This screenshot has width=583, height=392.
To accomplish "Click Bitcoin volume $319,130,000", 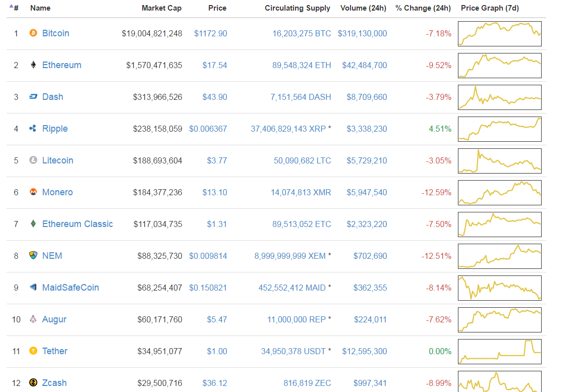I will 362,33.
